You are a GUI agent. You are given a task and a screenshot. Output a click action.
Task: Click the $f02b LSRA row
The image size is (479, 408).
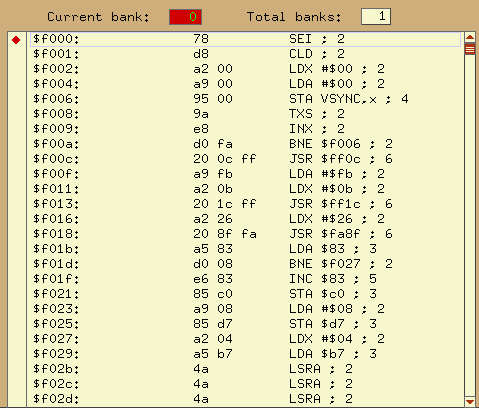[246, 369]
